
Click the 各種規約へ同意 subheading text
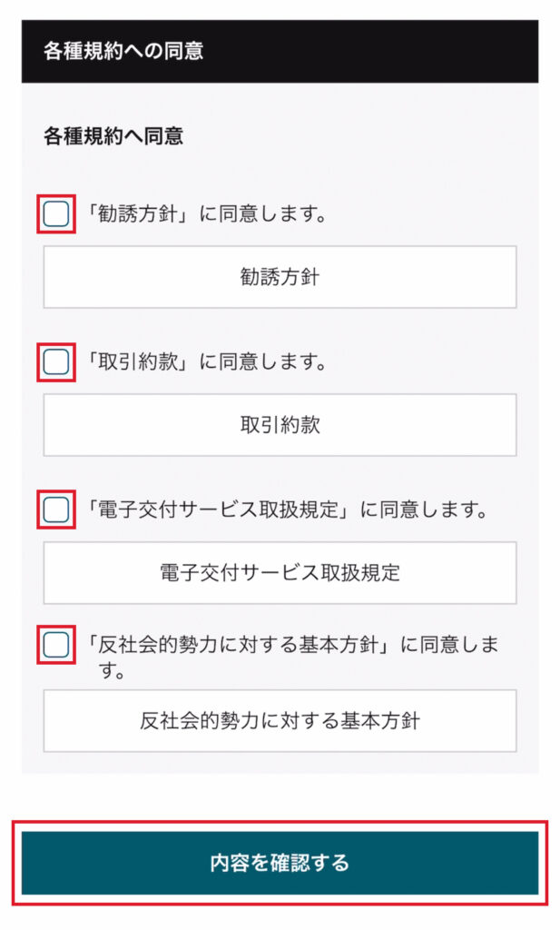pyautogui.click(x=113, y=136)
